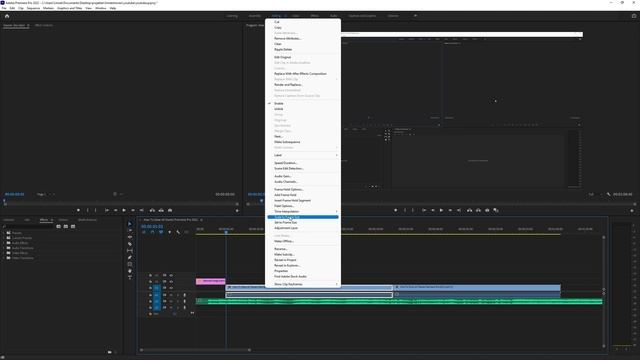Expand the Audio Transitions folder
Image resolution: width=640 pixels, height=360 pixels.
point(4,248)
